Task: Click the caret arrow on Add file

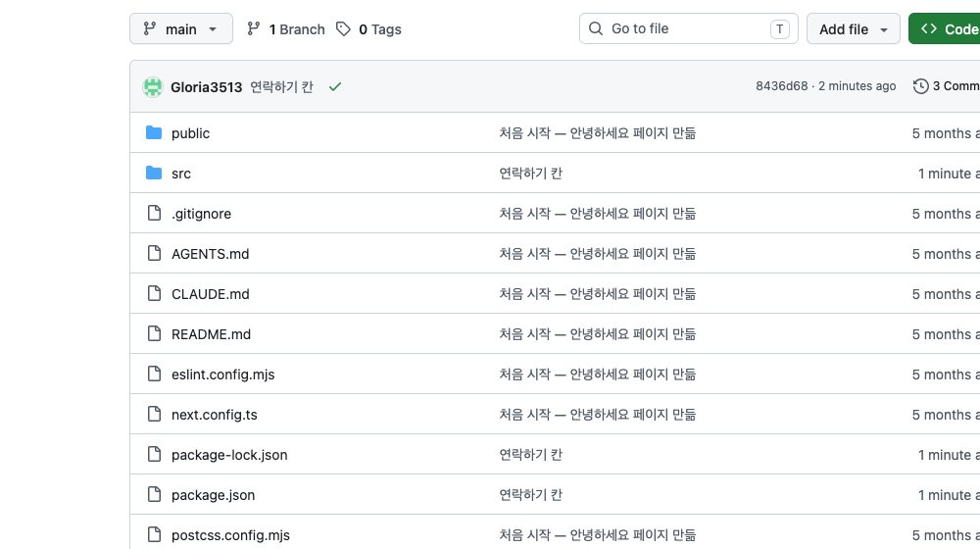Action: point(884,29)
